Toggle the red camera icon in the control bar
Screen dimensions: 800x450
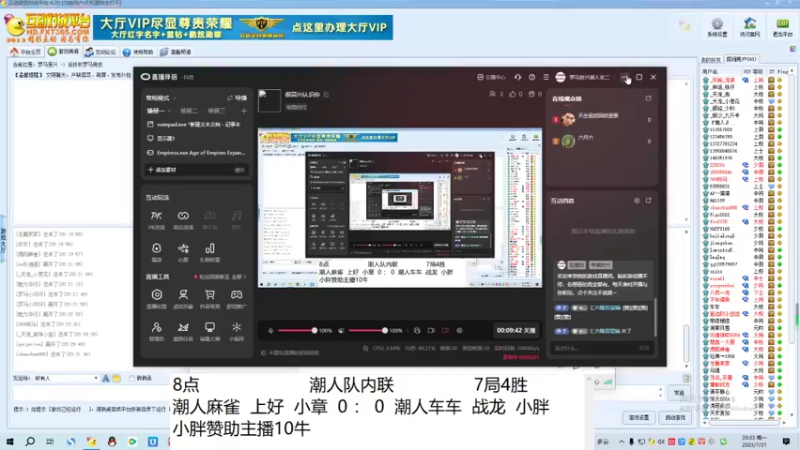point(445,331)
